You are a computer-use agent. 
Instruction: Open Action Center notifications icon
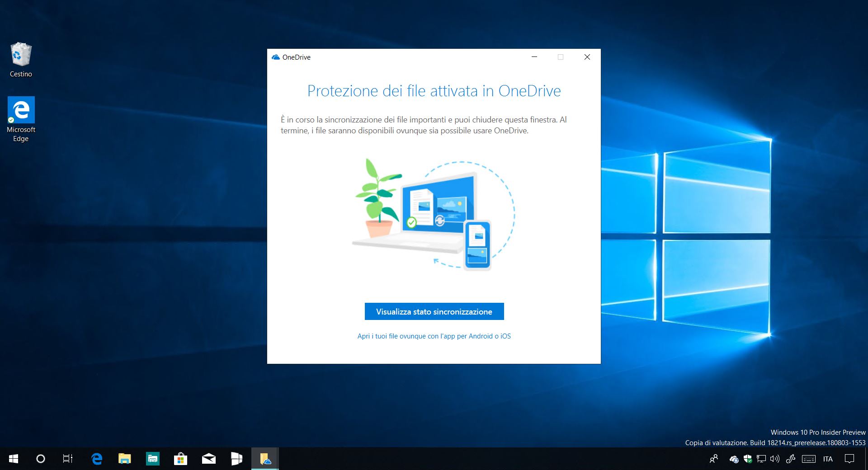point(849,459)
